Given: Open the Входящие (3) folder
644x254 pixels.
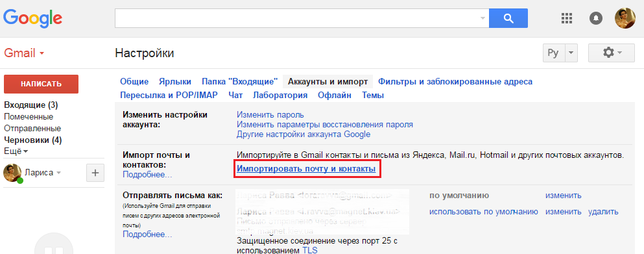Looking at the screenshot, I should (x=30, y=105).
